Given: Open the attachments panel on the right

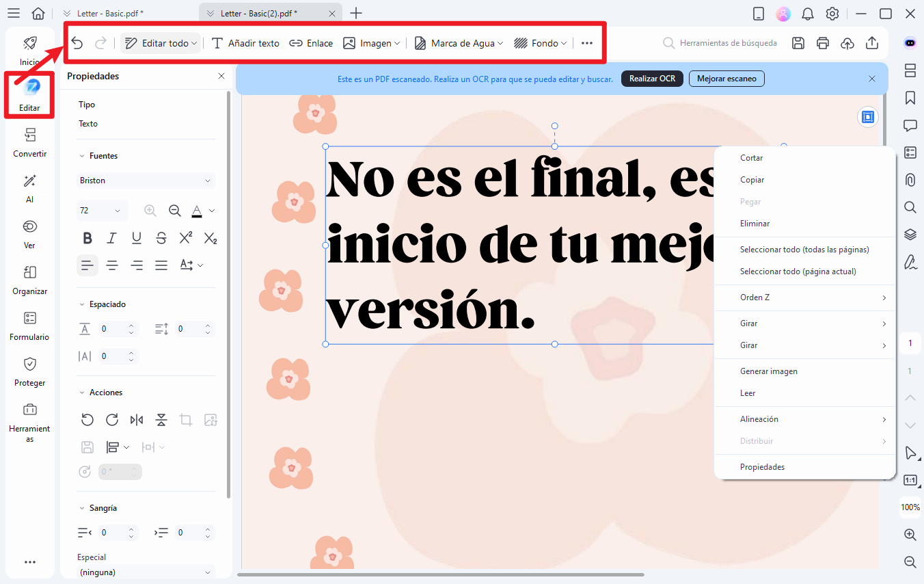Looking at the screenshot, I should 910,179.
